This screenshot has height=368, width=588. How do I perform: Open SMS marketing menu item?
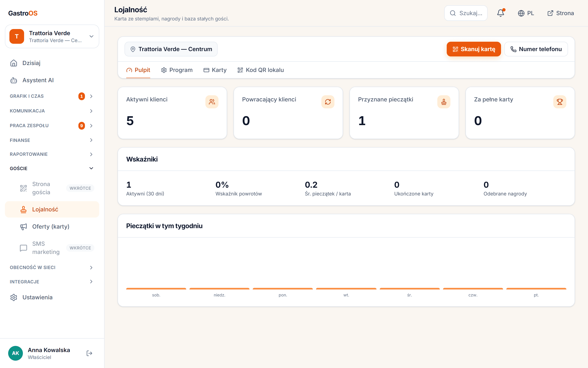(x=52, y=248)
